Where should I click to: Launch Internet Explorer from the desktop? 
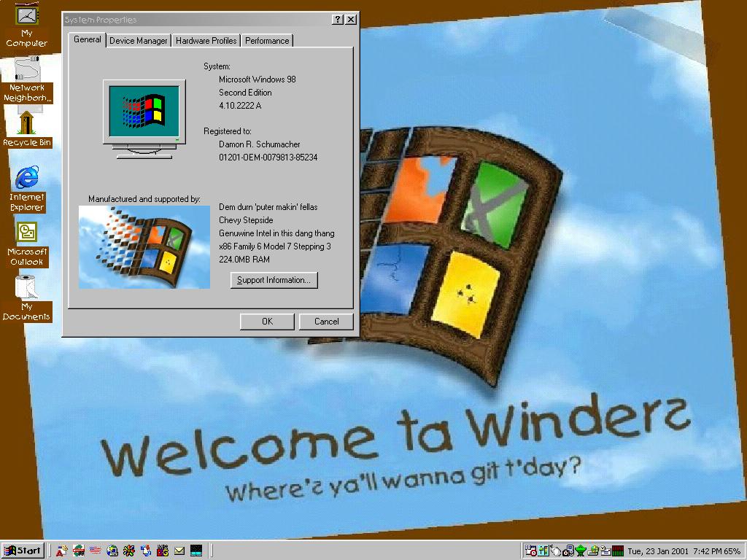27,177
